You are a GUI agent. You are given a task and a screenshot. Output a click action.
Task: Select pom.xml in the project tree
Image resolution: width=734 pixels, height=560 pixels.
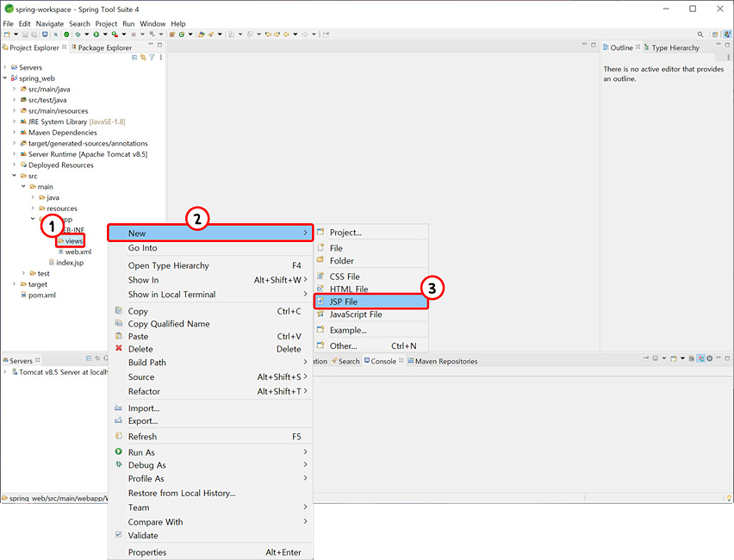point(39,295)
